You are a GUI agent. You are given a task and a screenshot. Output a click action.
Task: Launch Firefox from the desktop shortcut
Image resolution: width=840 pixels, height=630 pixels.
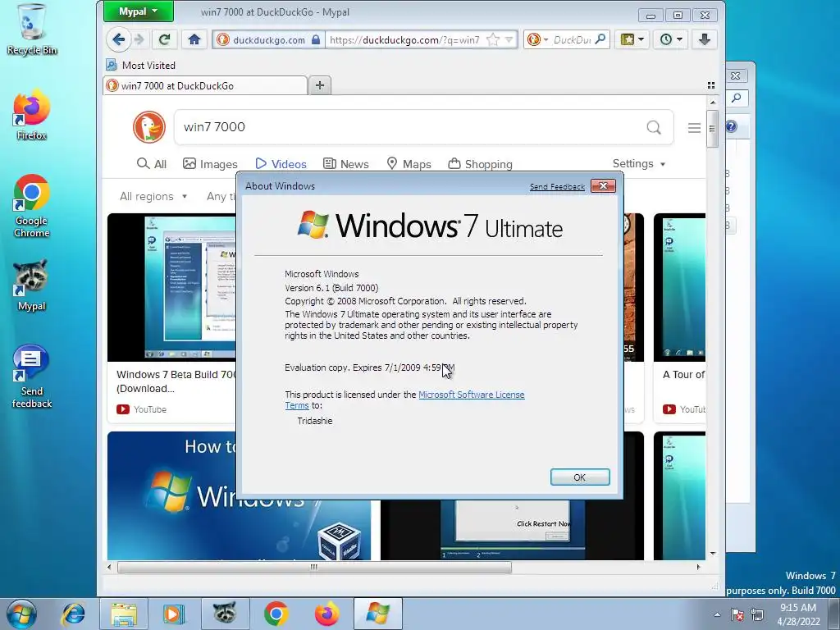pyautogui.click(x=32, y=115)
